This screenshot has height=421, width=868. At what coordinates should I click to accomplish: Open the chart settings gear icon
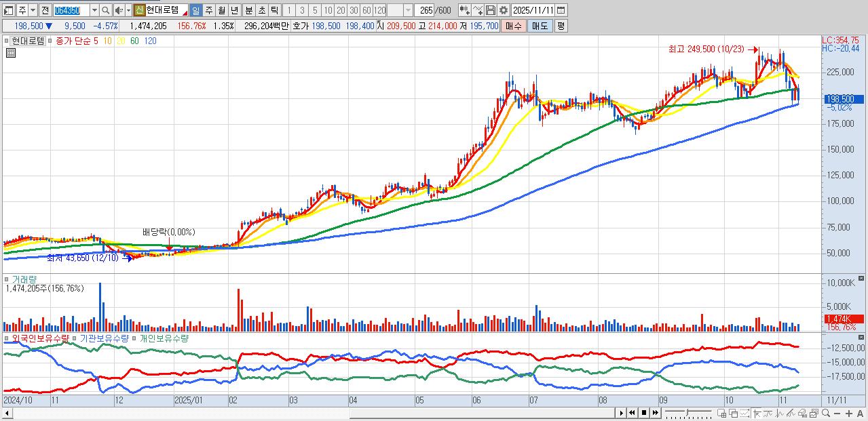[x=504, y=10]
